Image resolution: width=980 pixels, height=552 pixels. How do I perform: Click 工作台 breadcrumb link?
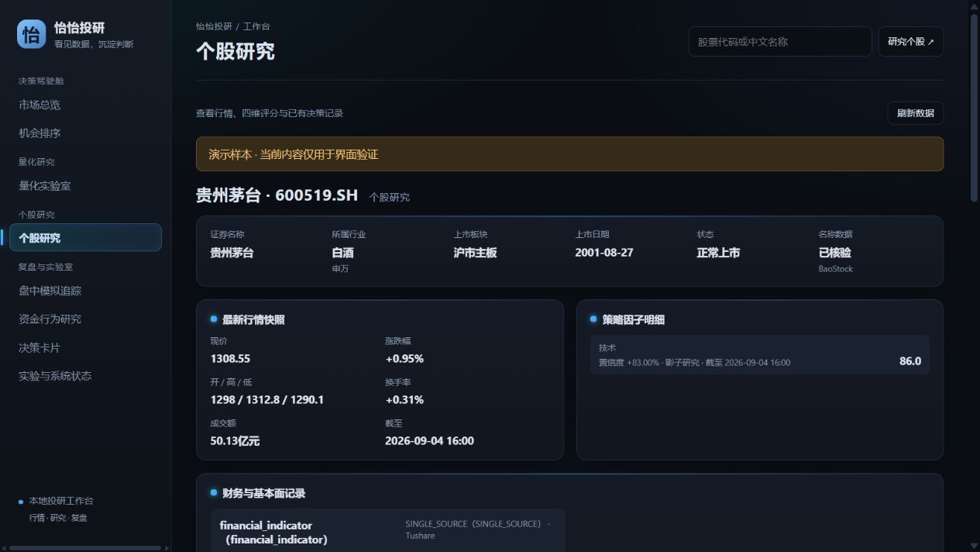256,26
